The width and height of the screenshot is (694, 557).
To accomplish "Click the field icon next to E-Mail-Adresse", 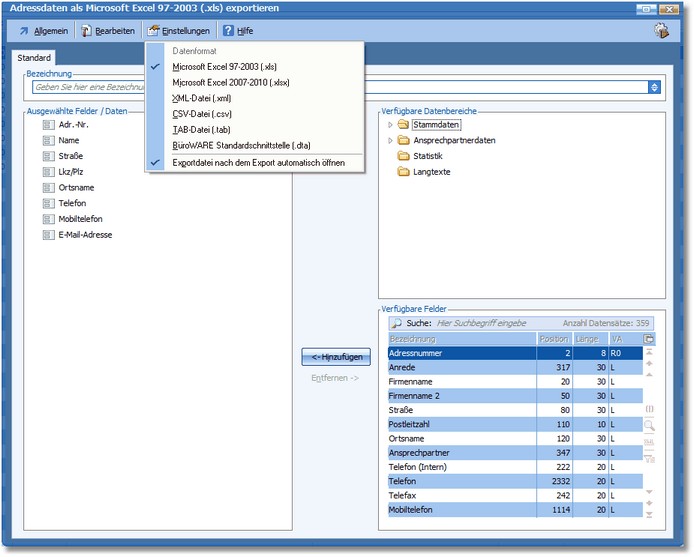I will 48,235.
